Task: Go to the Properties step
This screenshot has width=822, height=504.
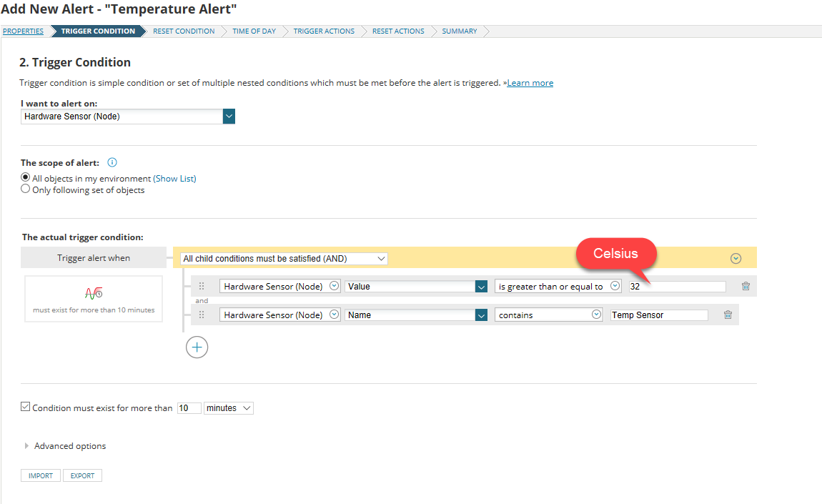Action: pos(23,31)
